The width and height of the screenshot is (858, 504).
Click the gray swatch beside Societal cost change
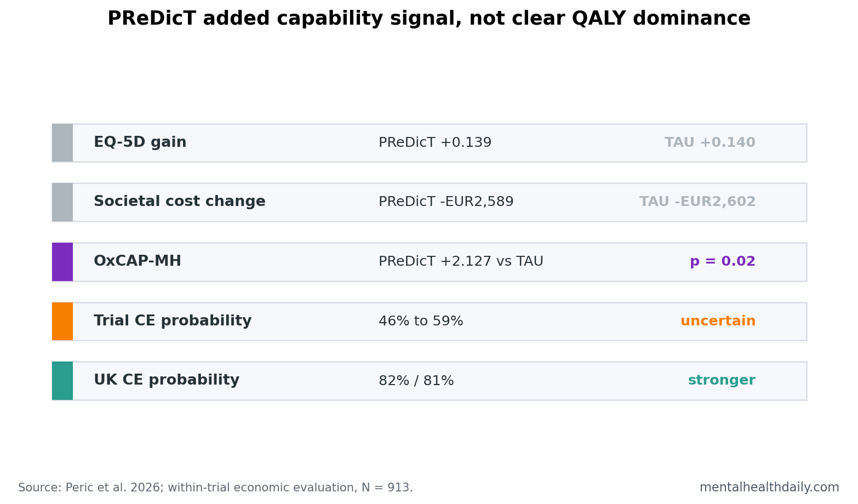pos(62,202)
